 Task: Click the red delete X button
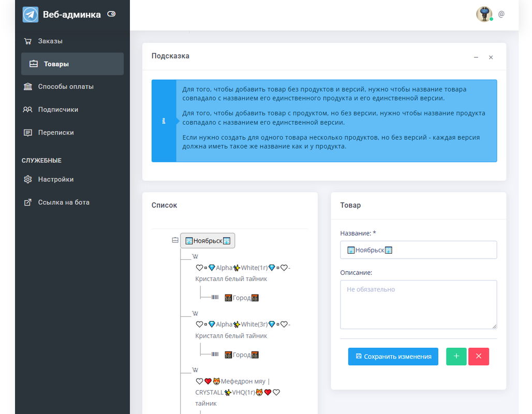click(478, 357)
